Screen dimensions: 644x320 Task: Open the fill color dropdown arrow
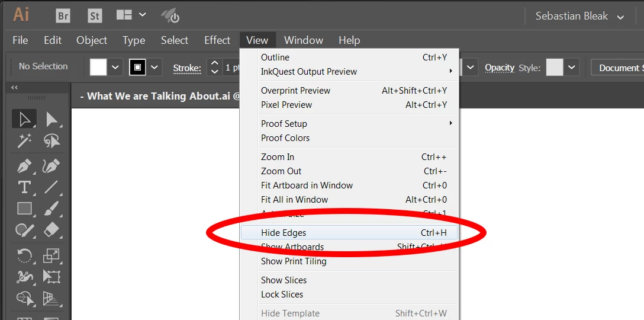pos(115,68)
